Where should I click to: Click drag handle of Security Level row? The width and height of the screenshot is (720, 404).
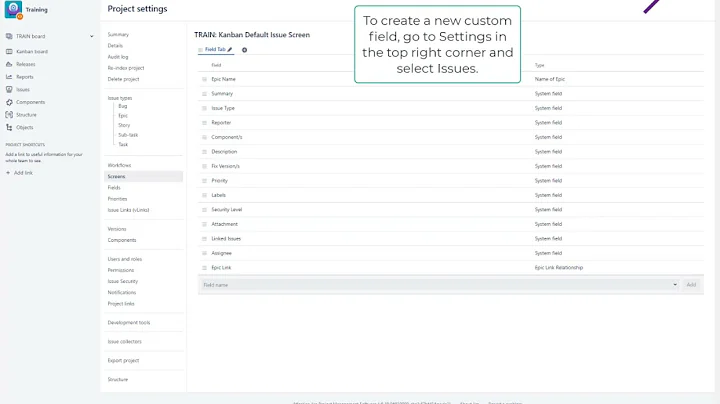click(x=204, y=209)
